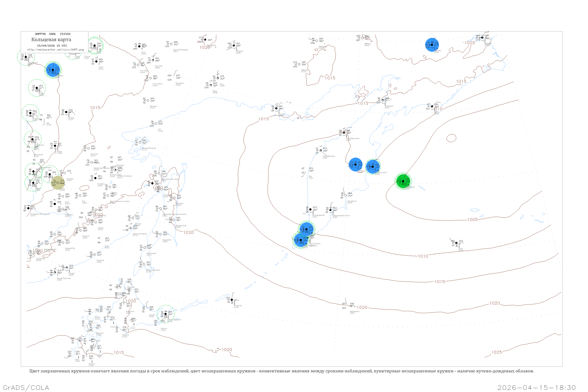588x392 pixels.
Task: Open the meteocenter.net UHPP.png link
Action: coord(55,50)
